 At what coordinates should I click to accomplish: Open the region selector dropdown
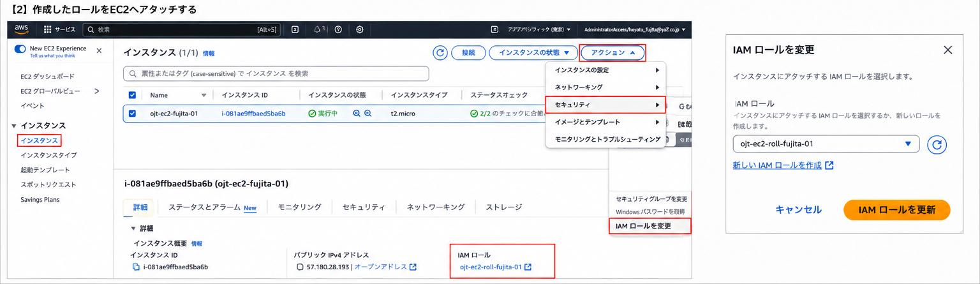(538, 29)
